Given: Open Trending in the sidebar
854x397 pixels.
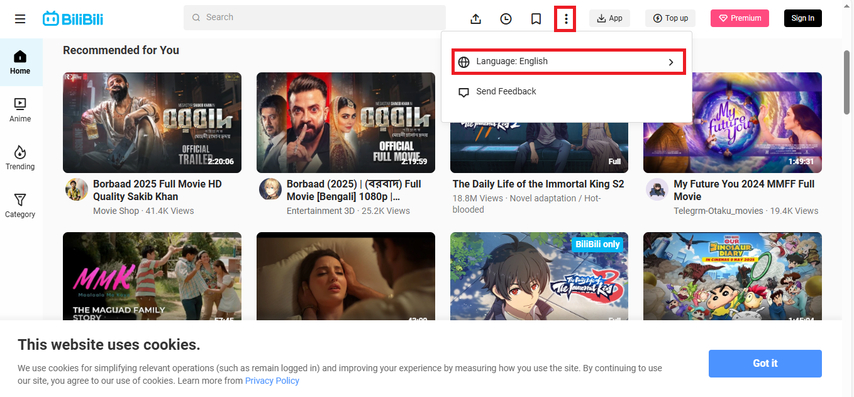Looking at the screenshot, I should coord(20,158).
